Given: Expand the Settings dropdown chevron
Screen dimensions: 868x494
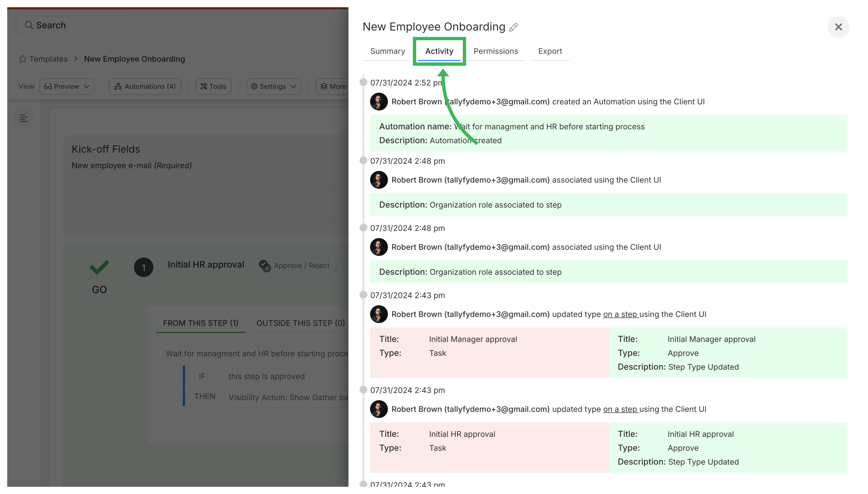Looking at the screenshot, I should click(293, 87).
